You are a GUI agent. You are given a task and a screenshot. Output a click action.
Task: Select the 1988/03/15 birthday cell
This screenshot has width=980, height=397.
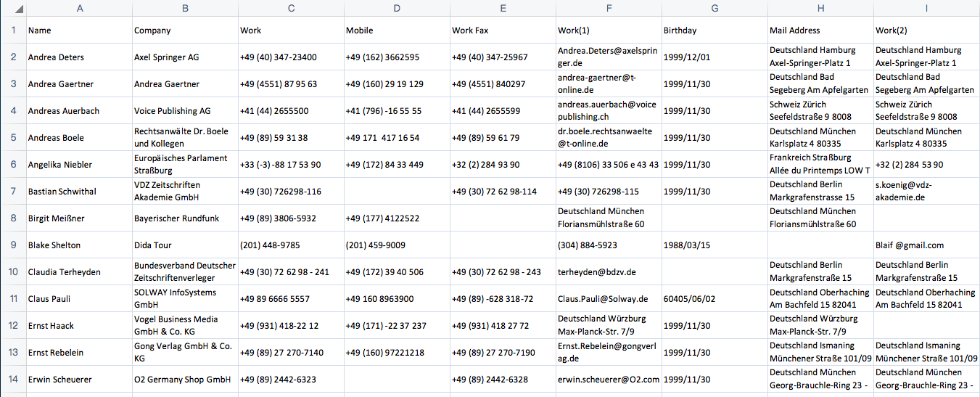click(715, 245)
